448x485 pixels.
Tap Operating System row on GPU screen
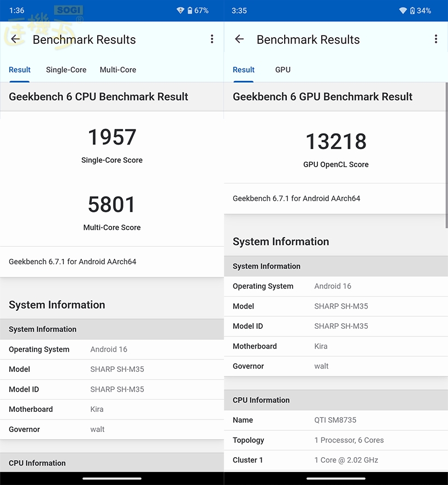336,286
